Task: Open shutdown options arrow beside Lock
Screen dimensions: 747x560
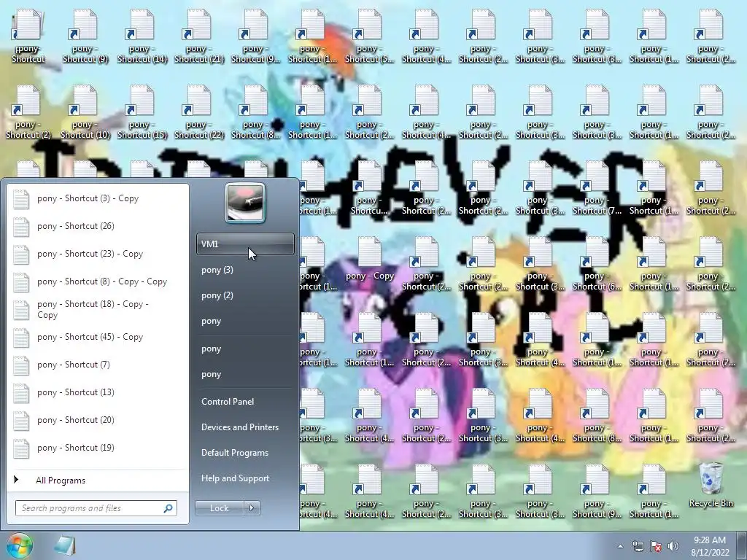Action: (252, 508)
